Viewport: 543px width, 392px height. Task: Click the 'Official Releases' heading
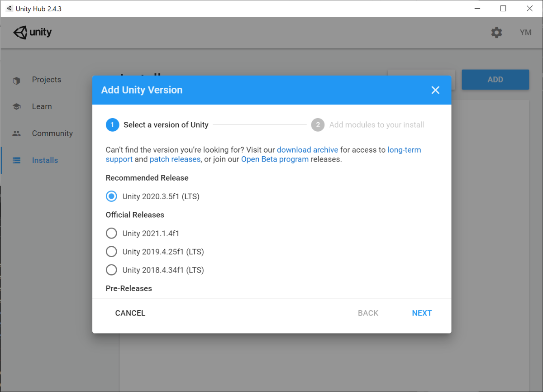click(135, 215)
